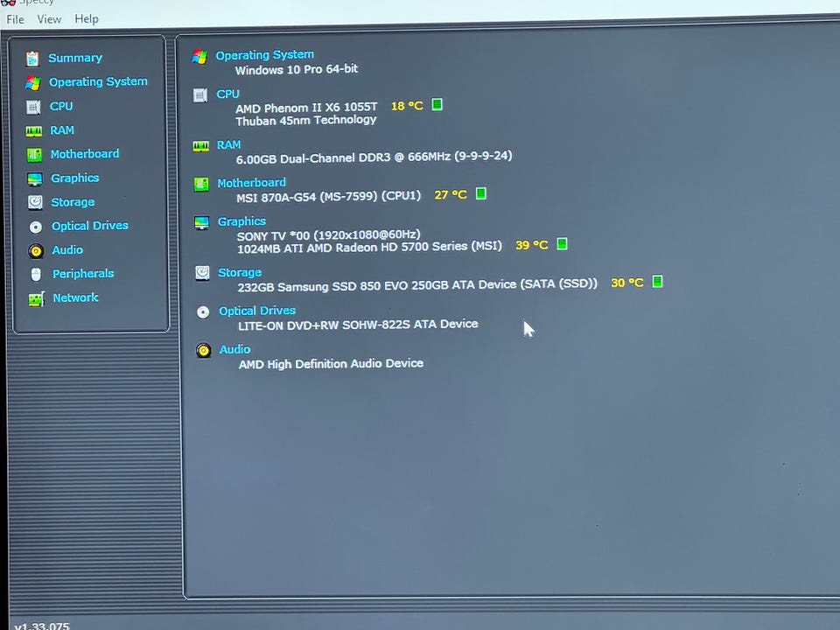Image resolution: width=840 pixels, height=630 pixels.
Task: Click the Optical Drives disc icon in summary
Action: (203, 312)
